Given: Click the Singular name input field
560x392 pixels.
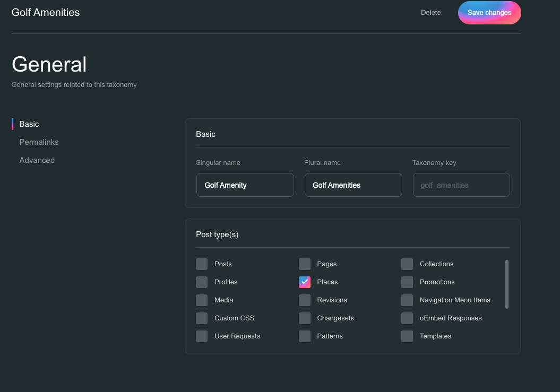Looking at the screenshot, I should pos(245,185).
